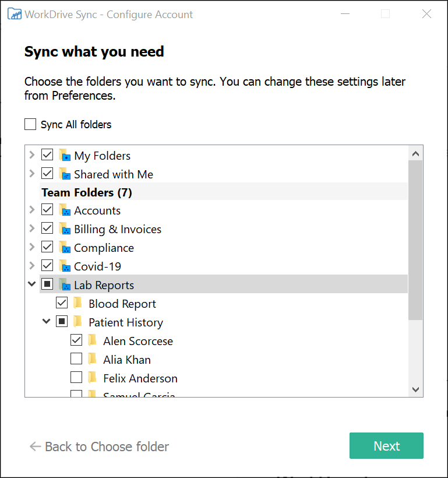The width and height of the screenshot is (448, 478).
Task: Uncheck the Compliance folder checkbox
Action: pos(47,247)
